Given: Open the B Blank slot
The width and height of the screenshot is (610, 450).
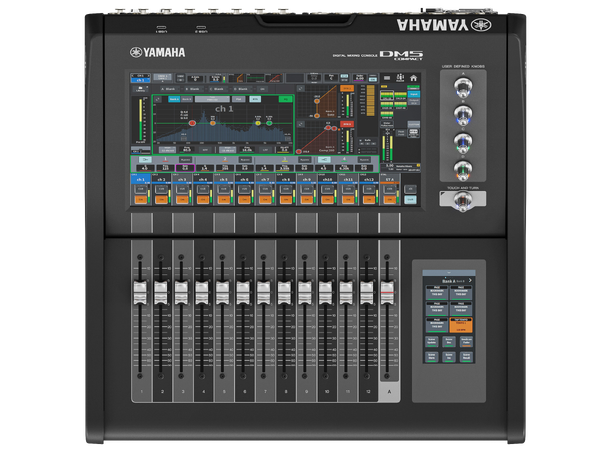Looking at the screenshot, I should click(192, 89).
